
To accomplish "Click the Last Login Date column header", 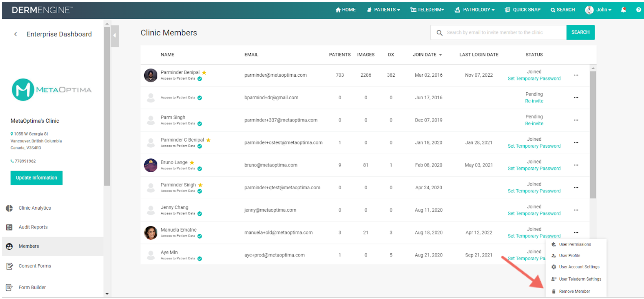I will 479,55.
